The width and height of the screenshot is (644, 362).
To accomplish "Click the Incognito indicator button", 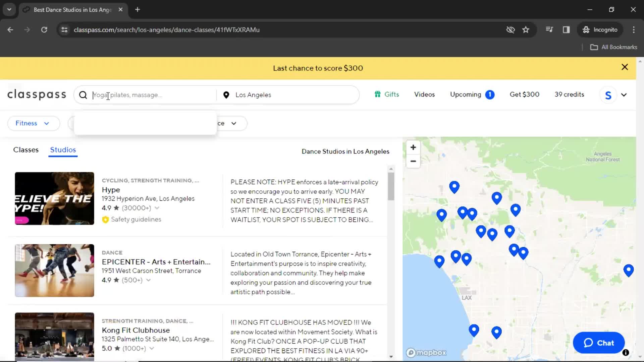I will (600, 30).
